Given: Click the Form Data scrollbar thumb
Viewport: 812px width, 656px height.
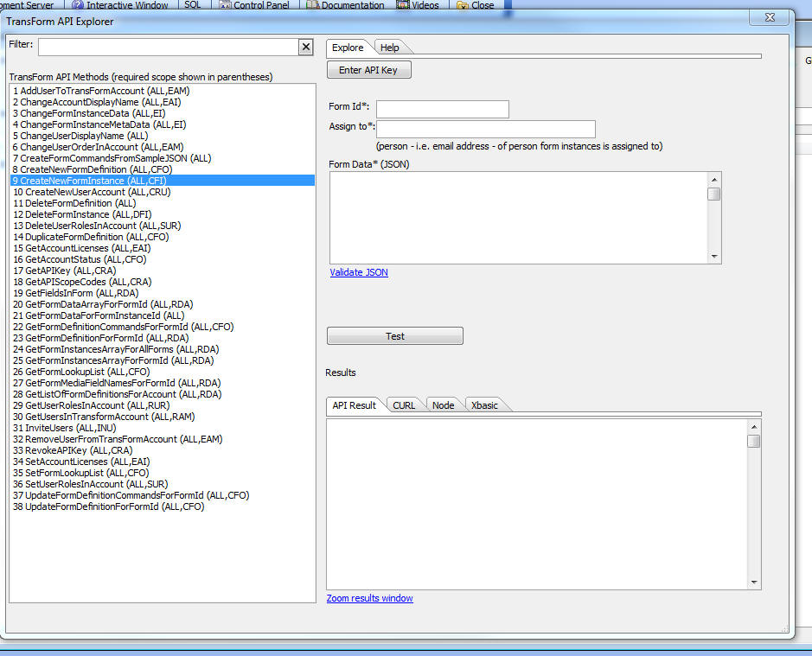Looking at the screenshot, I should point(714,194).
